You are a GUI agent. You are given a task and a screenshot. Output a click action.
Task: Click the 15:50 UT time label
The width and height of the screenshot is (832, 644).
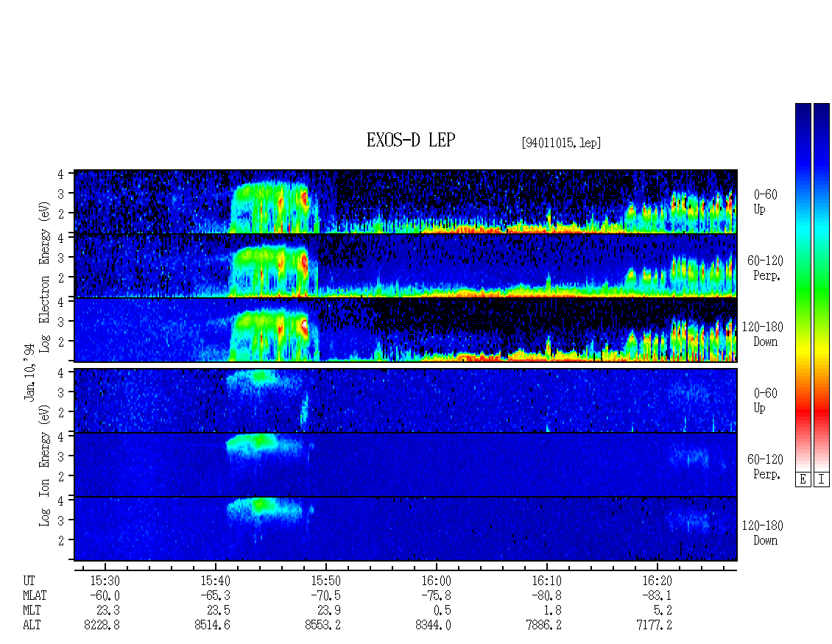pos(325,581)
